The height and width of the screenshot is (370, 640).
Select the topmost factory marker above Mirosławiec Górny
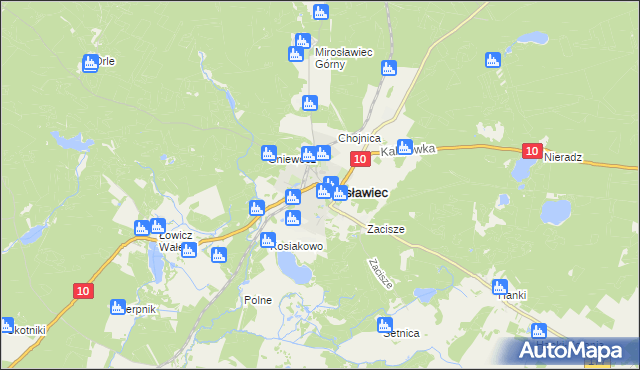321,11
